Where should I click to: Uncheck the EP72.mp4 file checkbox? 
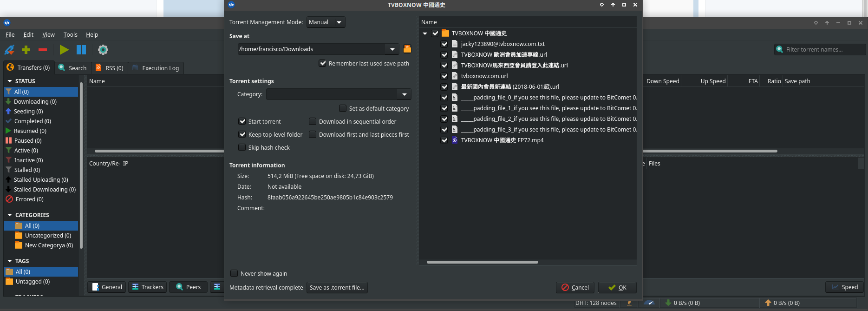444,140
